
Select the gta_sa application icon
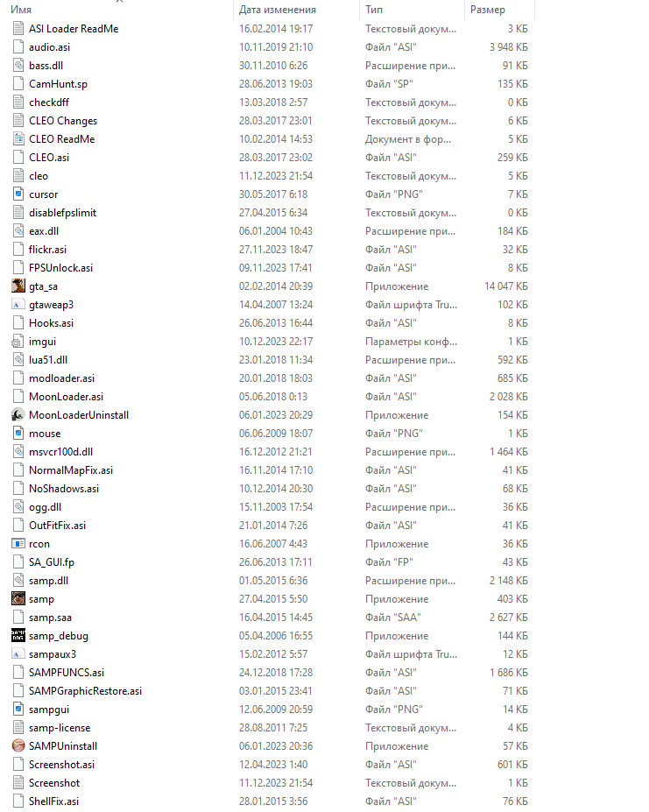[18, 286]
